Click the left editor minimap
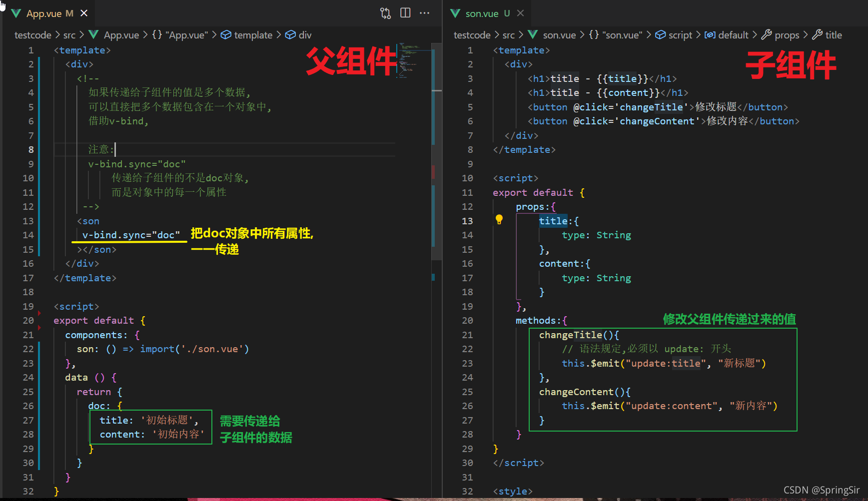 (x=414, y=61)
